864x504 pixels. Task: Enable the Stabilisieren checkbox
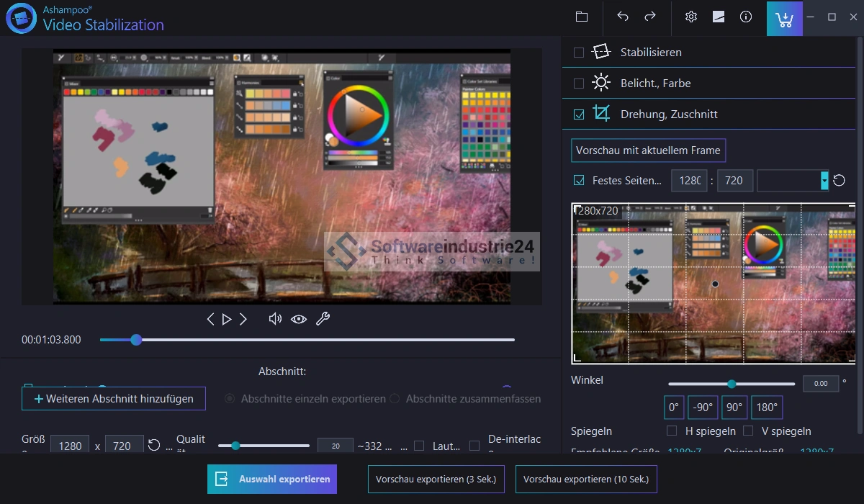[579, 53]
